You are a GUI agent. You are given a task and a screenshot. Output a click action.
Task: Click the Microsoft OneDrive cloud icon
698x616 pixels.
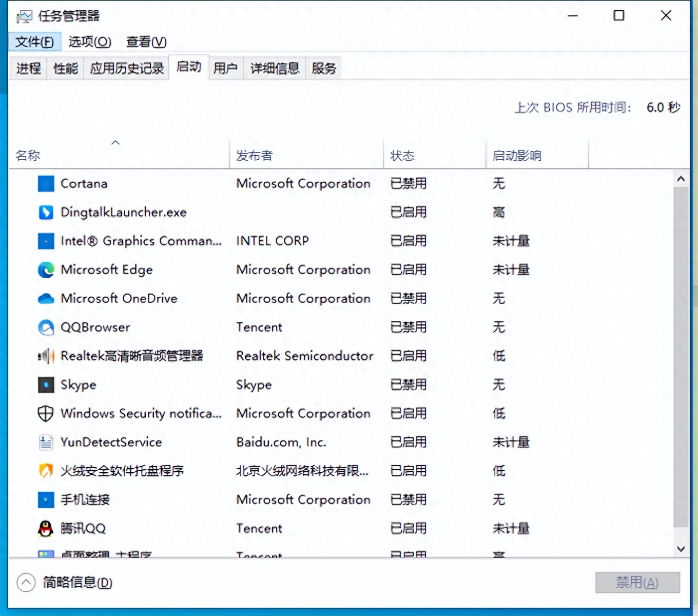pos(46,298)
